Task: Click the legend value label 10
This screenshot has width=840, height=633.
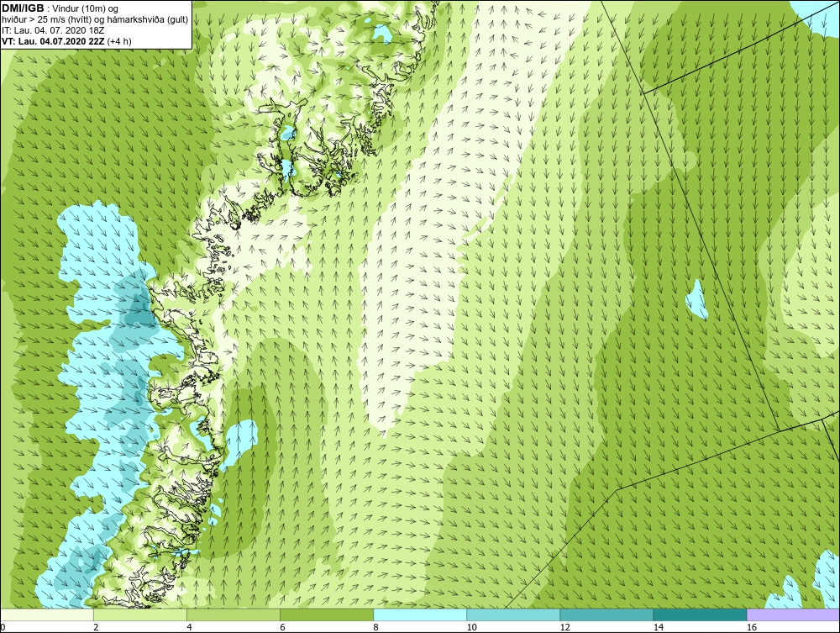Action: coord(471,627)
